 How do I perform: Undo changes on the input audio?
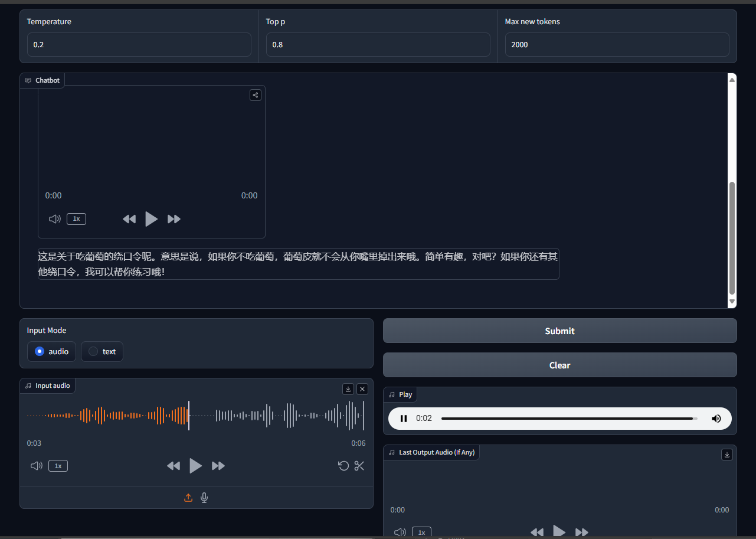pyautogui.click(x=343, y=466)
